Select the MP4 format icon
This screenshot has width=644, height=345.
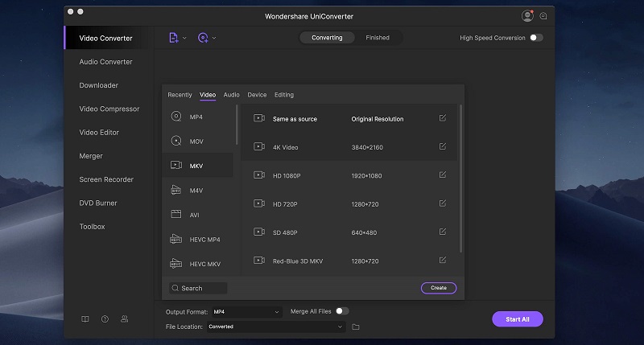pos(176,117)
